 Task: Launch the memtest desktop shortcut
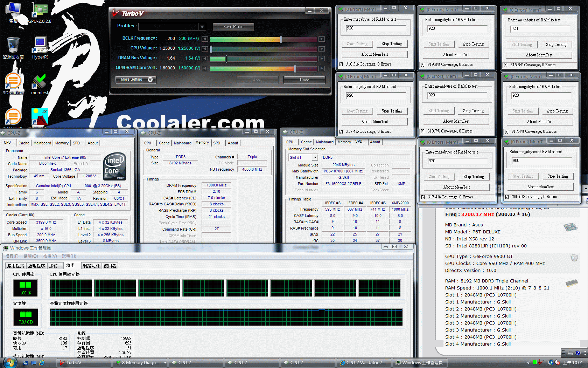[x=40, y=84]
